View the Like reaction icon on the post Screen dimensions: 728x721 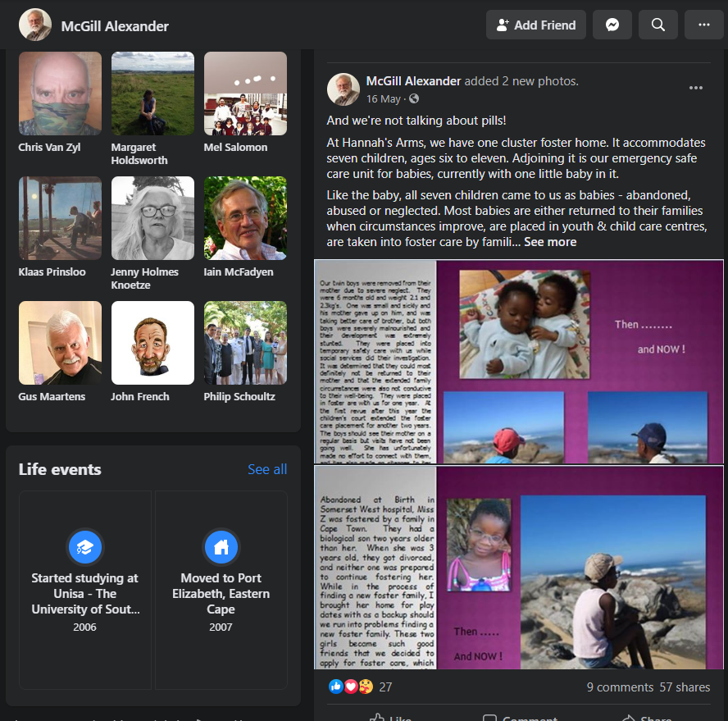pos(335,687)
